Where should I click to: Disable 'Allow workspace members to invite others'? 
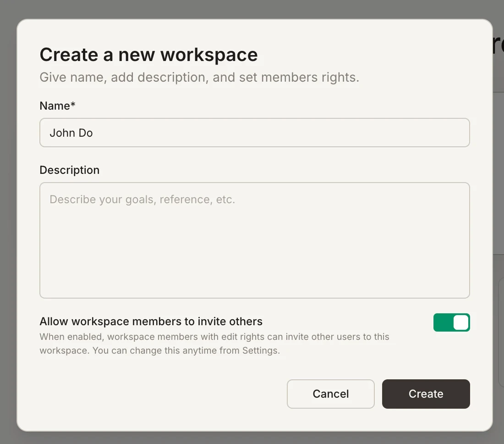(x=451, y=322)
